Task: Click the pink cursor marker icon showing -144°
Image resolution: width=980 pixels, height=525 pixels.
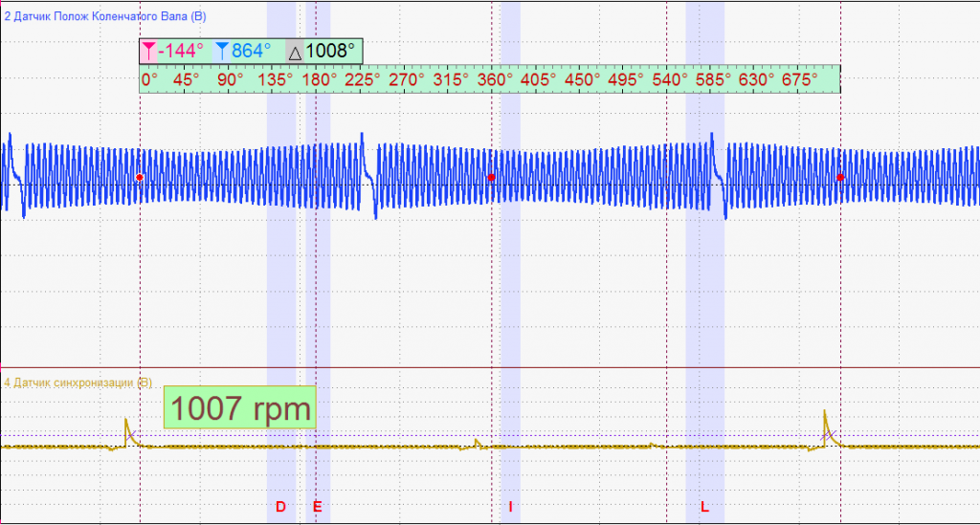Action: [148, 51]
